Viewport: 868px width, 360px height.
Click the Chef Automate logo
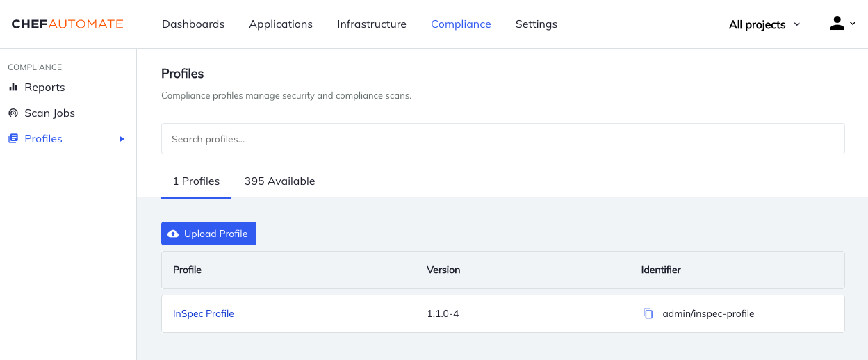[67, 24]
